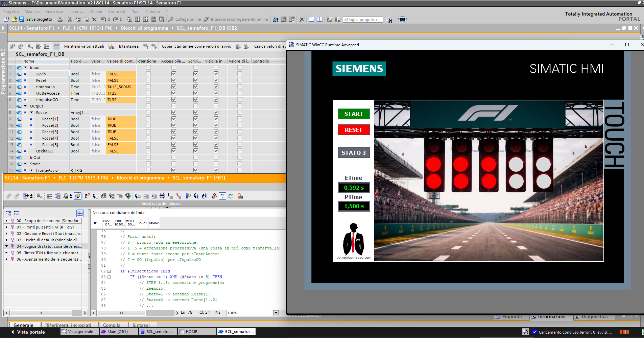The height and width of the screenshot is (338, 644).
Task: Open Main (OB1) from the taskbar
Action: [118, 332]
